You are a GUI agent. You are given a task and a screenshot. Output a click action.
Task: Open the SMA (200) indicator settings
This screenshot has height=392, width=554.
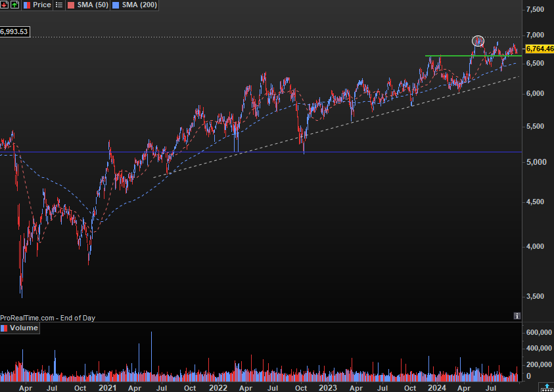[x=134, y=5]
